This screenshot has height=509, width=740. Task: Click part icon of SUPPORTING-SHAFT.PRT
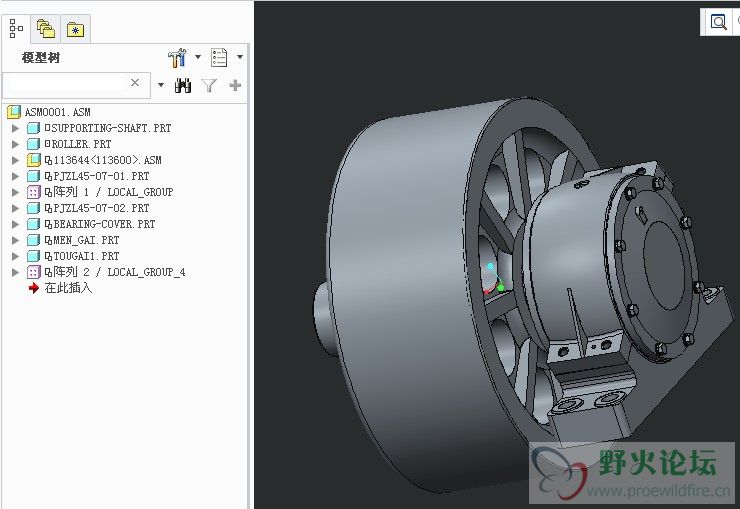coord(34,128)
